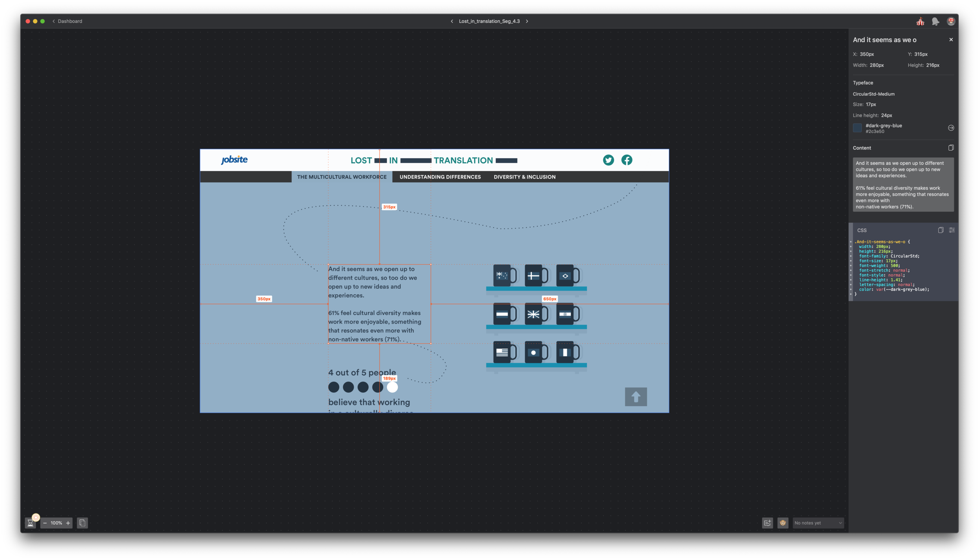Click the Twitter icon in the design
This screenshot has width=979, height=560.
pyautogui.click(x=608, y=160)
